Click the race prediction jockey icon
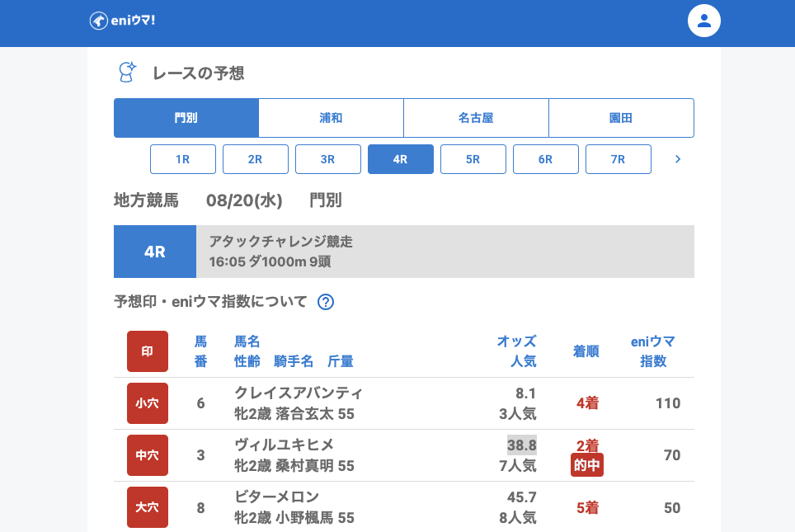Viewport: 795px width, 532px height. (126, 73)
